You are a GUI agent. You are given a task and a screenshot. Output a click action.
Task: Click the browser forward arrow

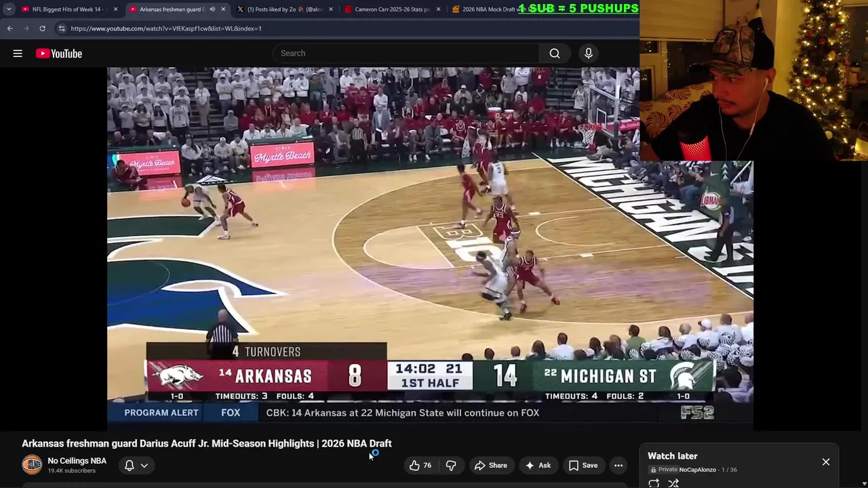point(26,28)
